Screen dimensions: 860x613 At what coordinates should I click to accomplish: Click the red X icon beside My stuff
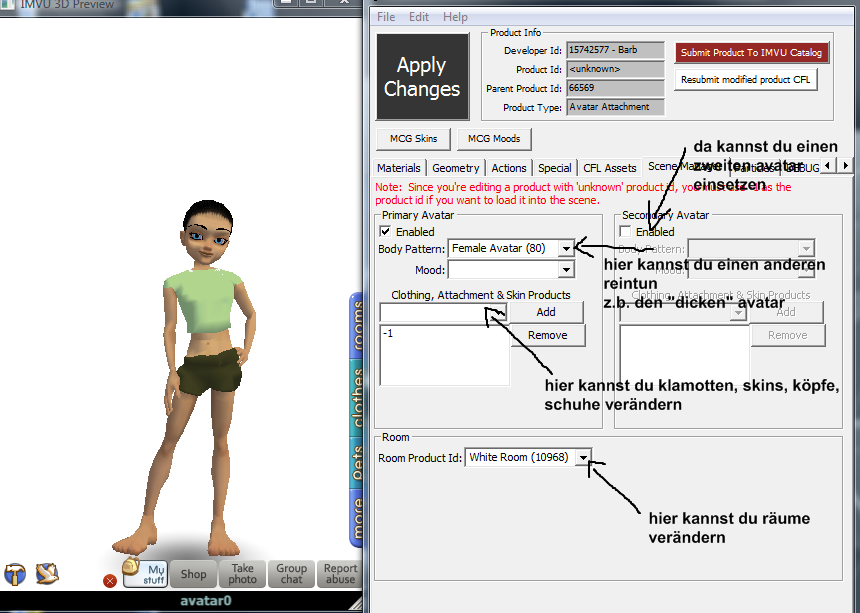110,581
